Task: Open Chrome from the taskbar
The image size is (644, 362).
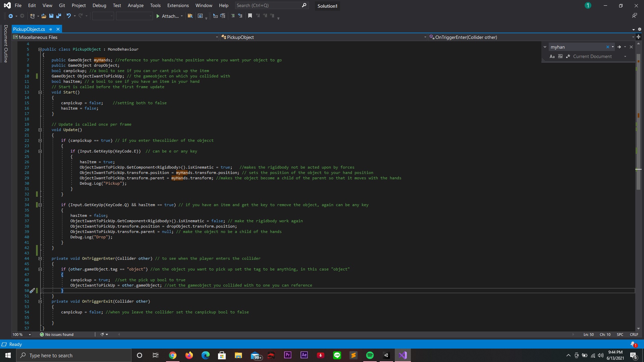Action: (173, 355)
